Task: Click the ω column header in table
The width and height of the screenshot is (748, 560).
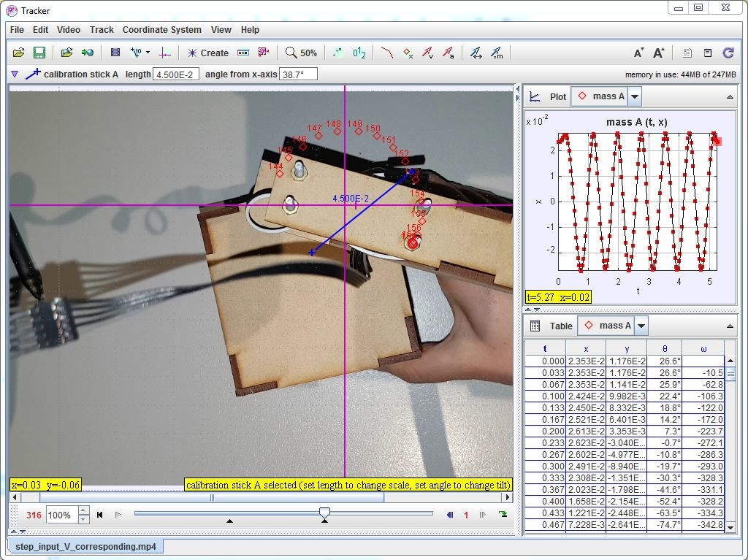Action: pyautogui.click(x=703, y=349)
